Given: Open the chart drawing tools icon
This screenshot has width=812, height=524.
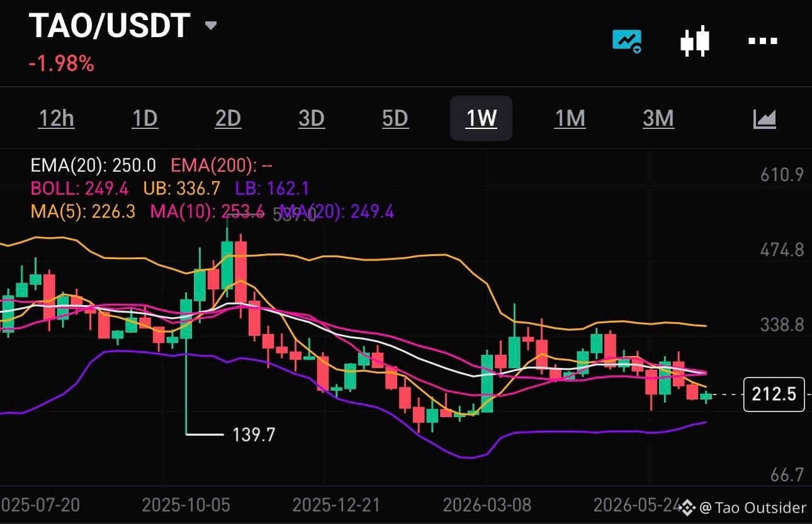Looking at the screenshot, I should pos(627,42).
